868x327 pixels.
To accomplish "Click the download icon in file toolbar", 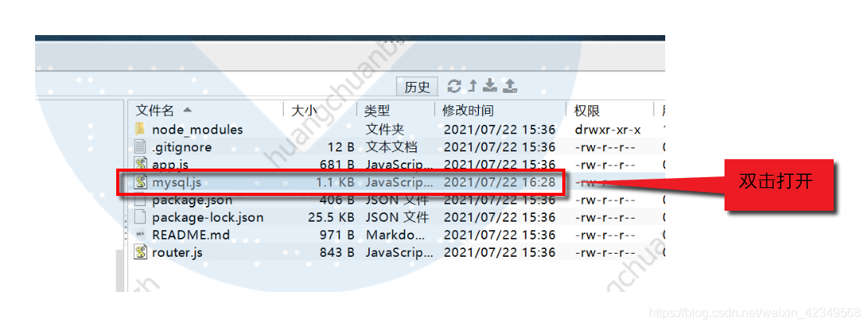I will click(x=489, y=85).
